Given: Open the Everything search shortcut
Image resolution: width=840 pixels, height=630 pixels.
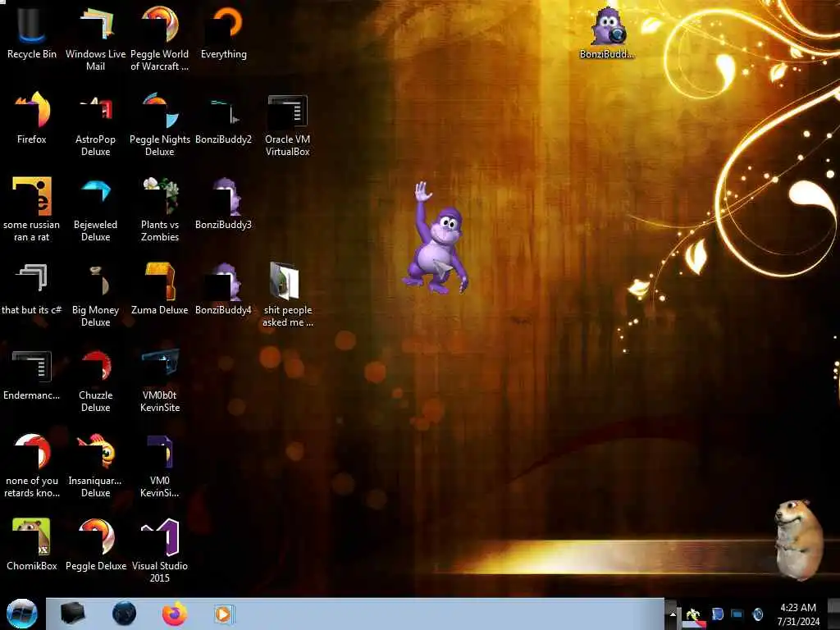Looking at the screenshot, I should 224,32.
